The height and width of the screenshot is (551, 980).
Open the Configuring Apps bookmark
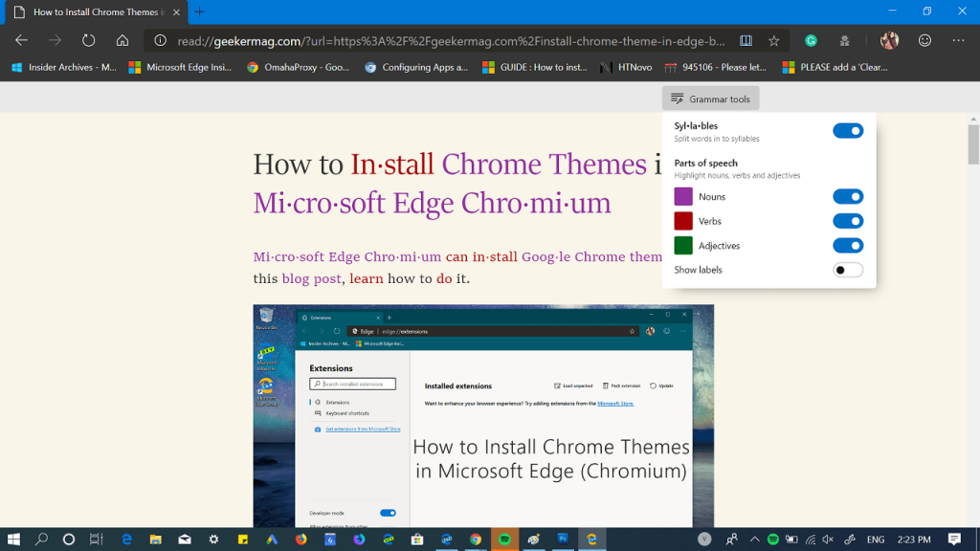click(x=416, y=67)
